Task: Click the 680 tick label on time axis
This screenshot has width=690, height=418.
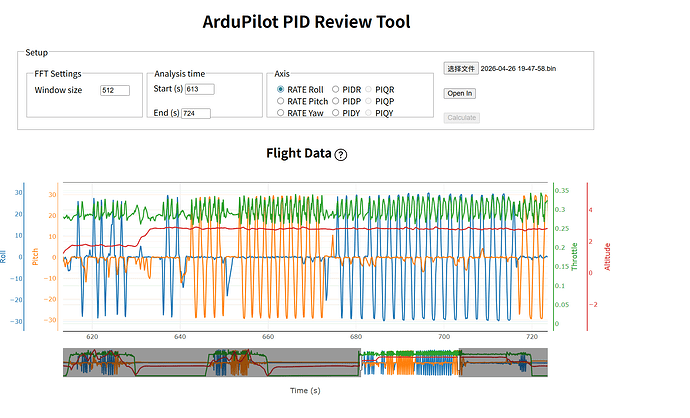Action: (356, 337)
